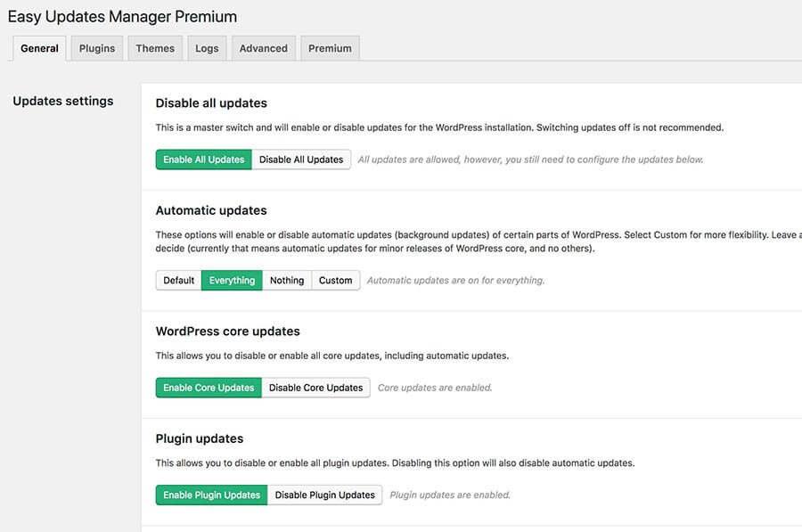This screenshot has width=802, height=532.
Task: Click the Easy Updates Manager Premium title
Action: point(126,16)
